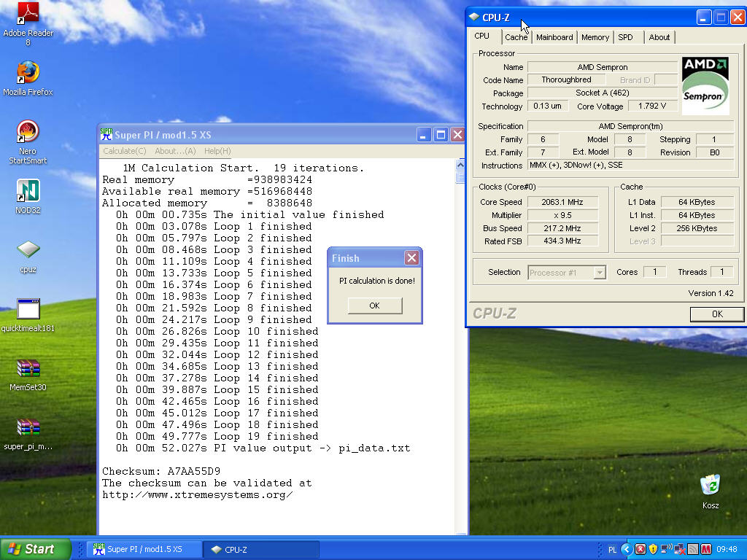
Task: Click the Loop 19 finished line
Action: pos(217,436)
